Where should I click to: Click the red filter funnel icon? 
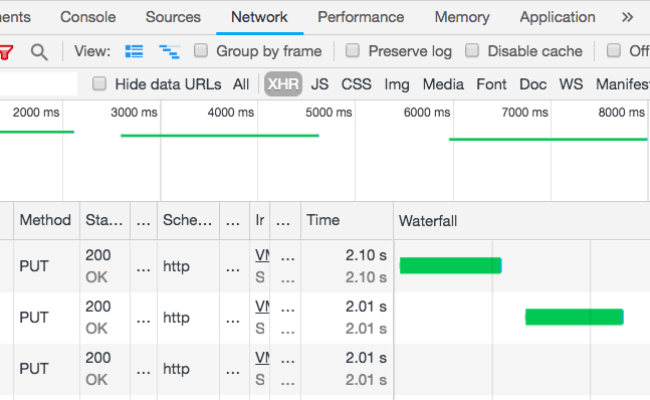[6, 51]
